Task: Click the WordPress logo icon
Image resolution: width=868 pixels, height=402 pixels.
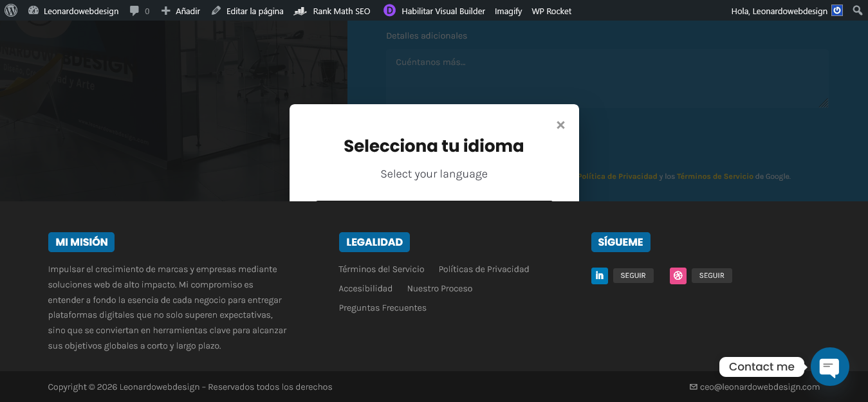Action: (x=11, y=11)
